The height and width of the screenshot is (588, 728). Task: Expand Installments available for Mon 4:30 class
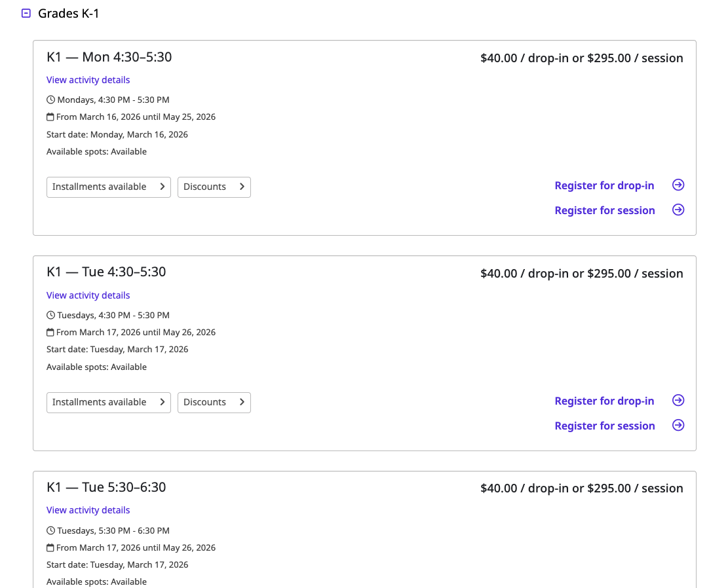[108, 187]
